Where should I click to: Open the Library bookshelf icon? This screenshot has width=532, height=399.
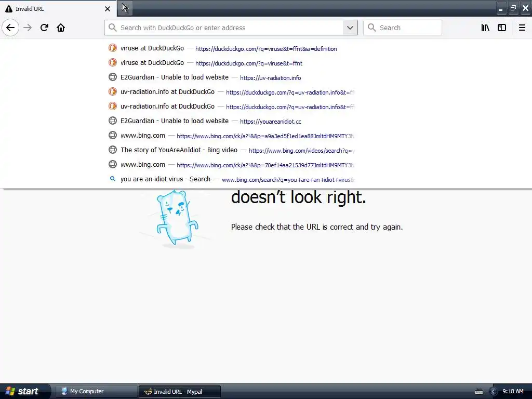(x=485, y=28)
